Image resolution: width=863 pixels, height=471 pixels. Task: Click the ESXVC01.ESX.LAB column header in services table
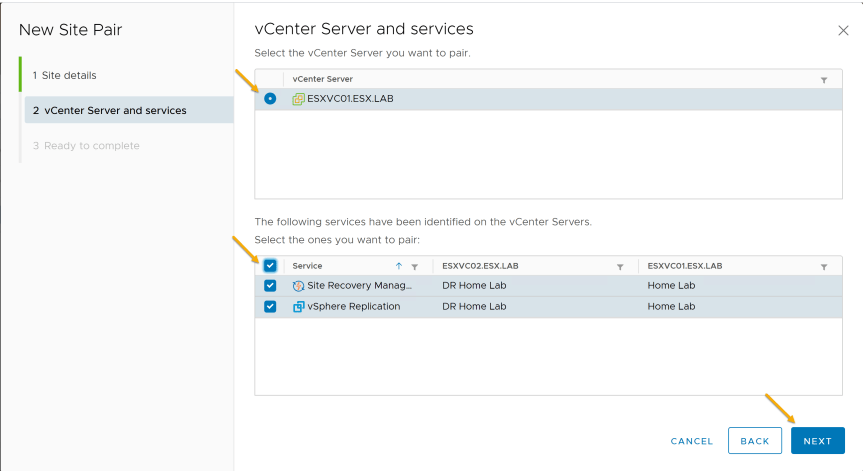pos(685,266)
